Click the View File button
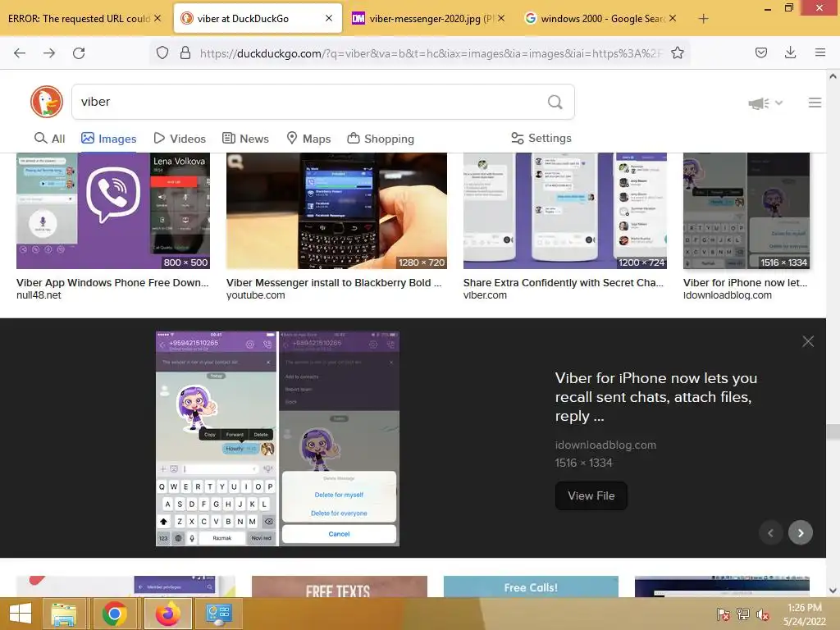This screenshot has width=840, height=630. (x=591, y=495)
